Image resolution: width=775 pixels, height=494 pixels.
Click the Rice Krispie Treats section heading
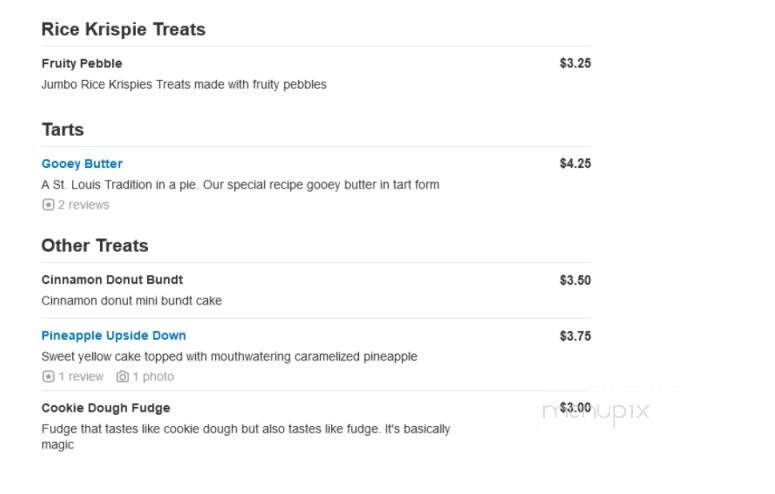click(124, 29)
